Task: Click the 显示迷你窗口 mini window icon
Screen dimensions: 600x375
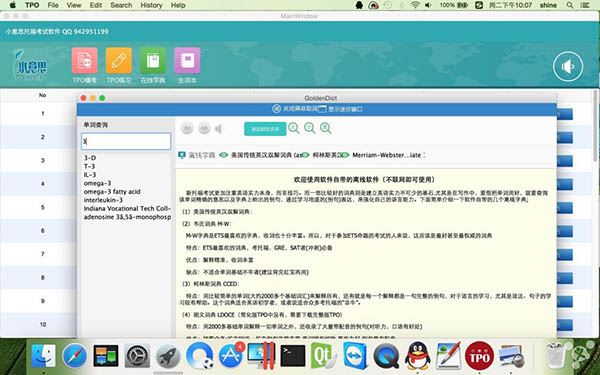Action: [322, 109]
